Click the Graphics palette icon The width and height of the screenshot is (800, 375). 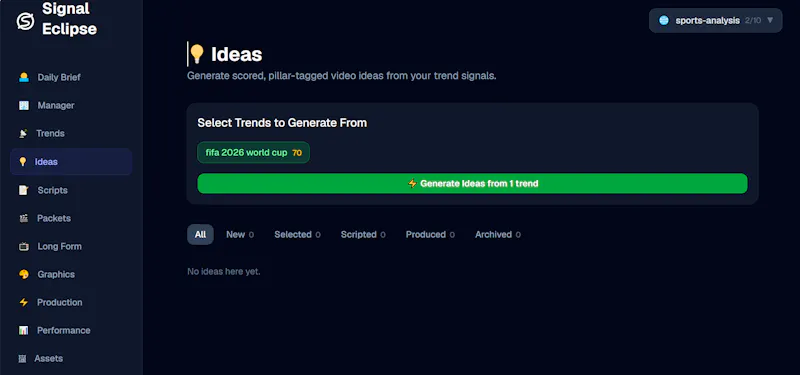(23, 274)
